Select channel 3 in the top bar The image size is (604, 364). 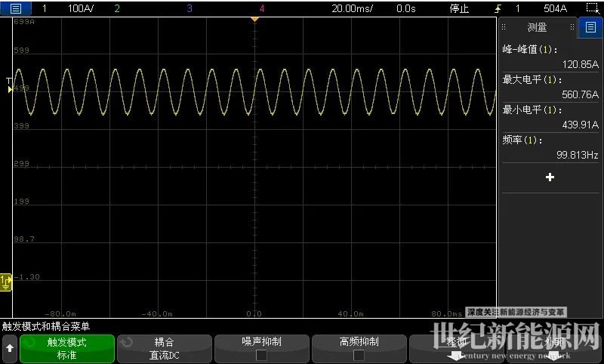tap(189, 9)
